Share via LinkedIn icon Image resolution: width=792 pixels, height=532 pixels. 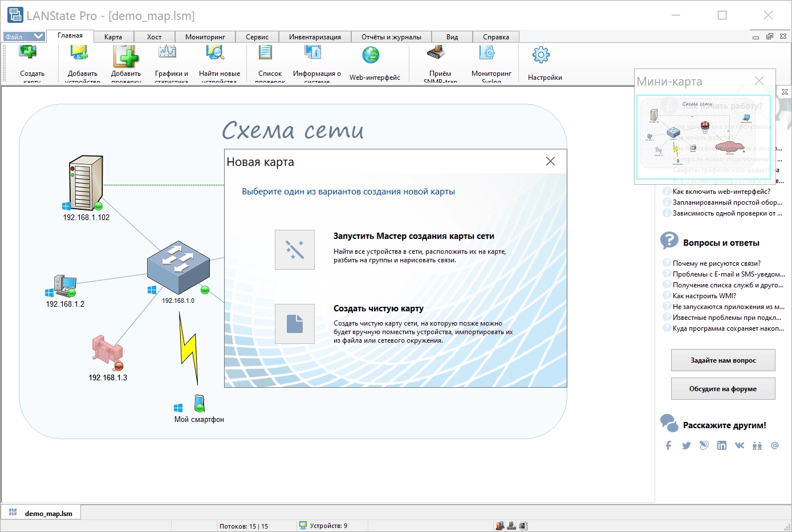click(722, 445)
